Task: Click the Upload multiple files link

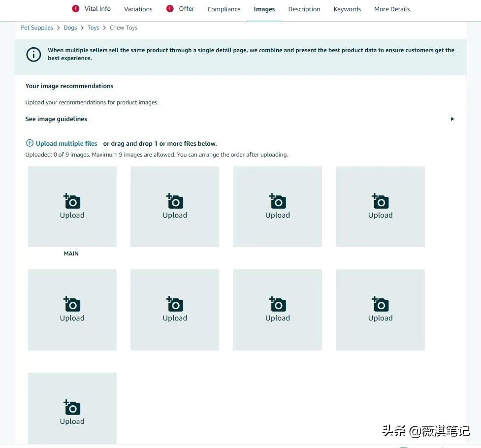Action: point(66,143)
